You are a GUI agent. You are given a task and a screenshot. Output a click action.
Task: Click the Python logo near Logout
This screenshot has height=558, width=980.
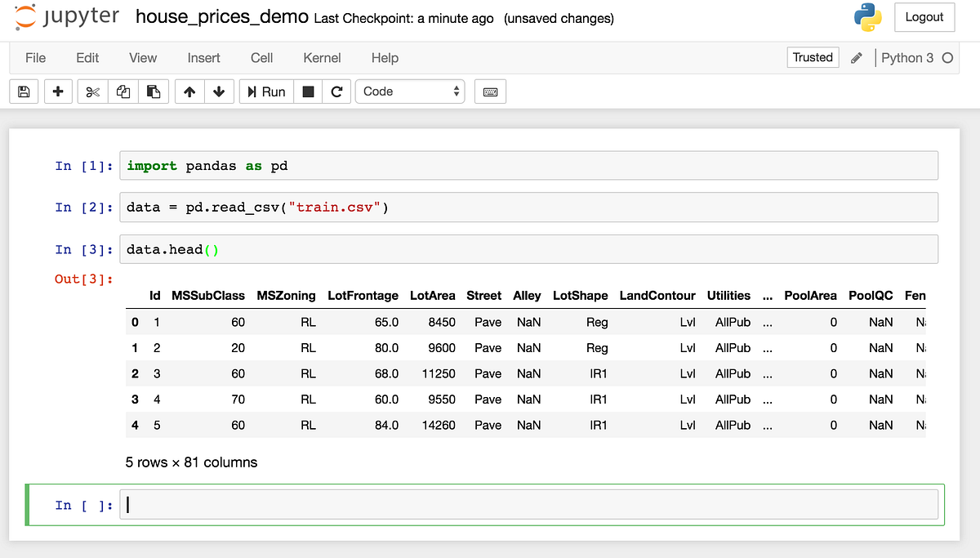pyautogui.click(x=867, y=16)
